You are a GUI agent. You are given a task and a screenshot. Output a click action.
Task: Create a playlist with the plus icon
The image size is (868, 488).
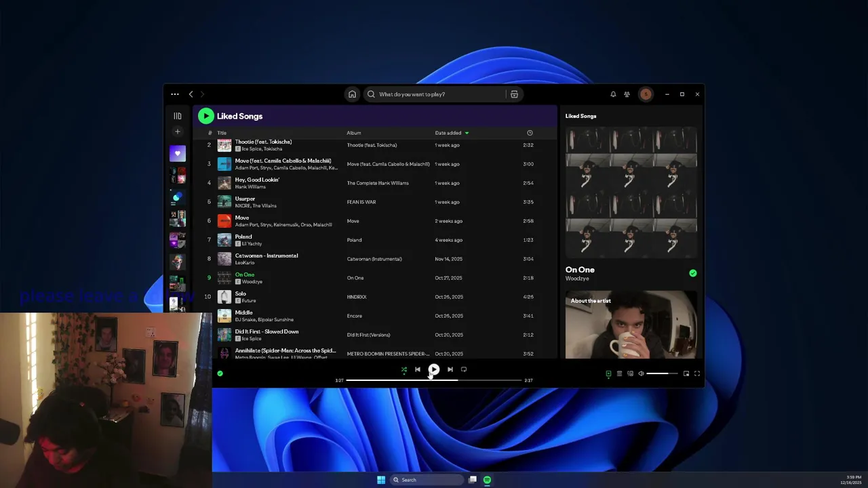tap(178, 131)
